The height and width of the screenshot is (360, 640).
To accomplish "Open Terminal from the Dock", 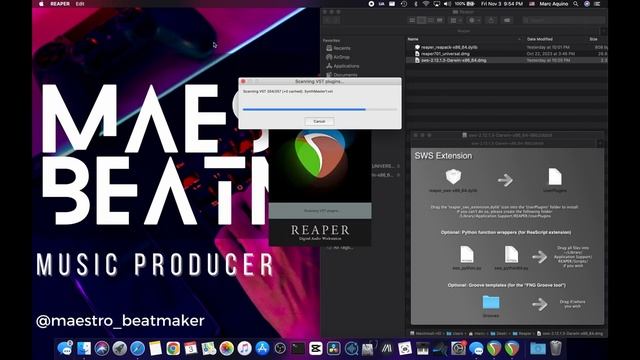I will tap(298, 348).
